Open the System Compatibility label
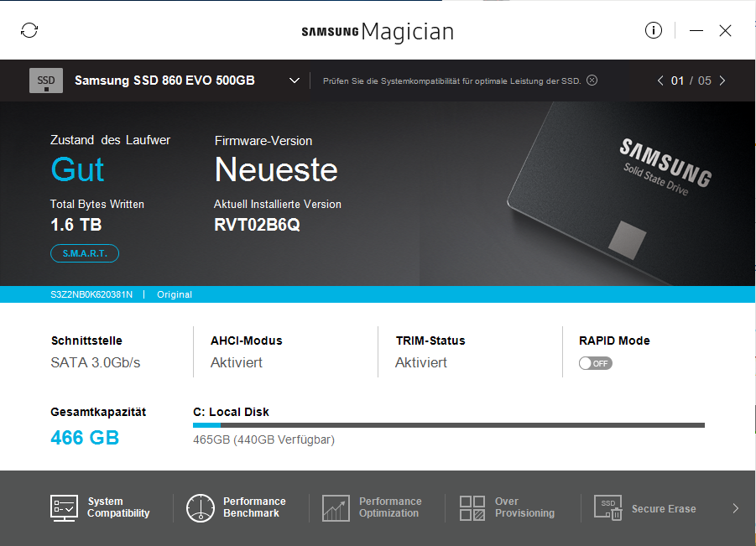This screenshot has height=546, width=756. point(118,507)
